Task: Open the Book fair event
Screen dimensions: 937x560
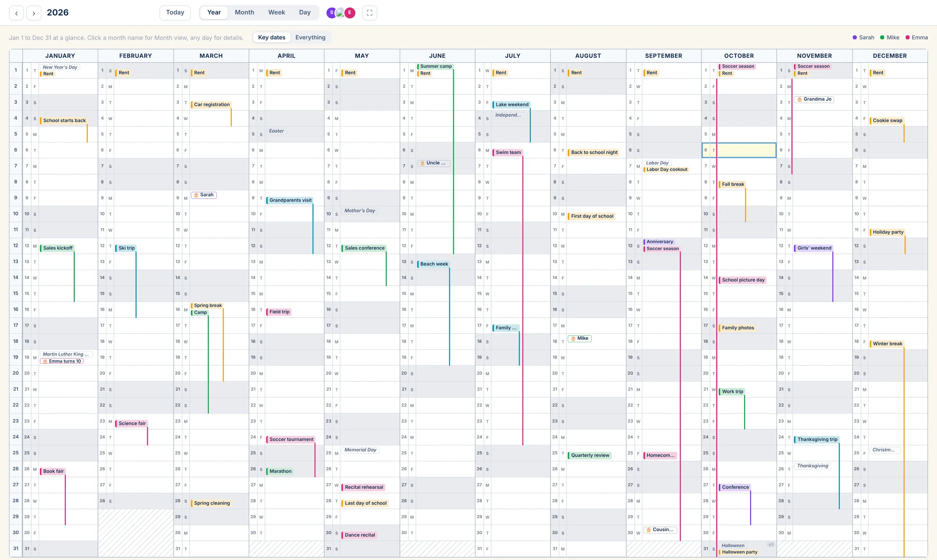Action: tap(53, 471)
